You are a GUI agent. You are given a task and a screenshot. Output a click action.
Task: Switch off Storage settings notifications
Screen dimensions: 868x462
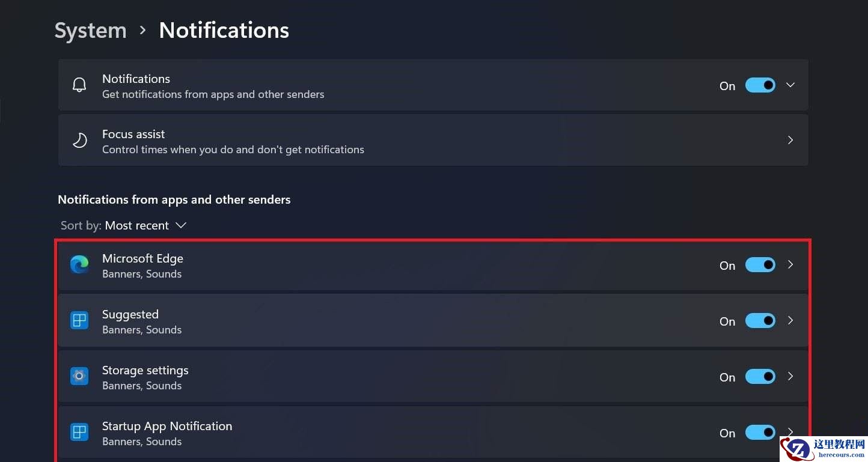(x=760, y=377)
